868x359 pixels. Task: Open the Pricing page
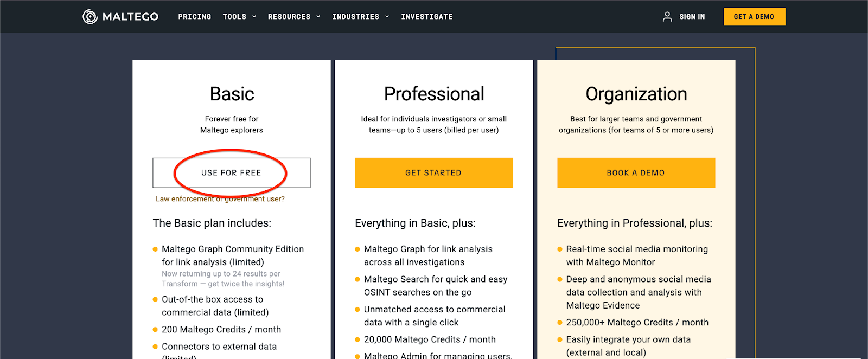195,17
